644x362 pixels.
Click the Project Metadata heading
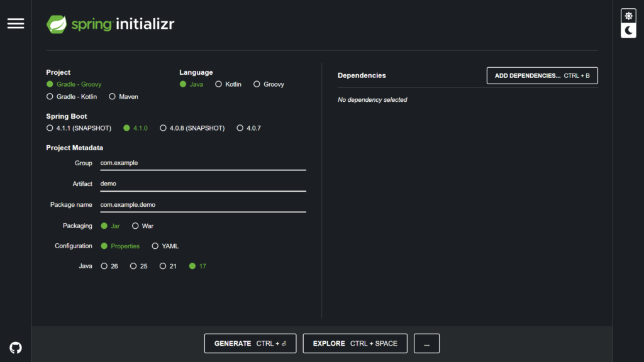click(74, 148)
